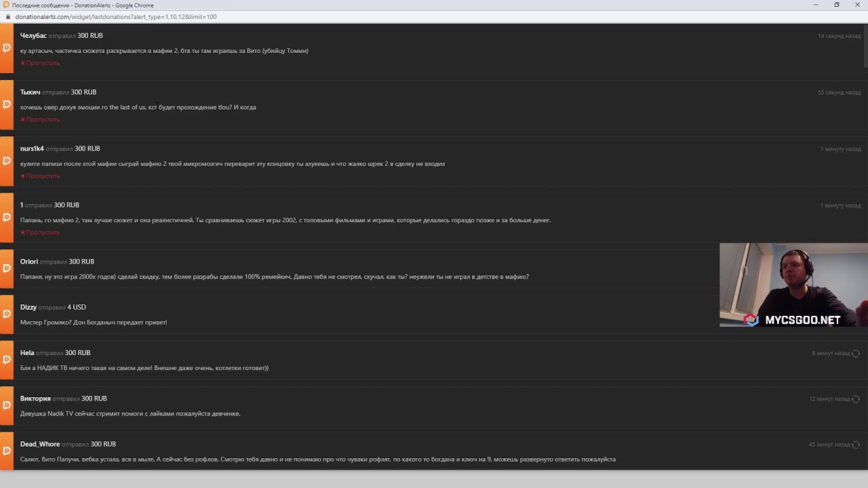Click the orange DonationAlerts icon beside Oriori
This screenshot has width=868, height=488.
[7, 268]
